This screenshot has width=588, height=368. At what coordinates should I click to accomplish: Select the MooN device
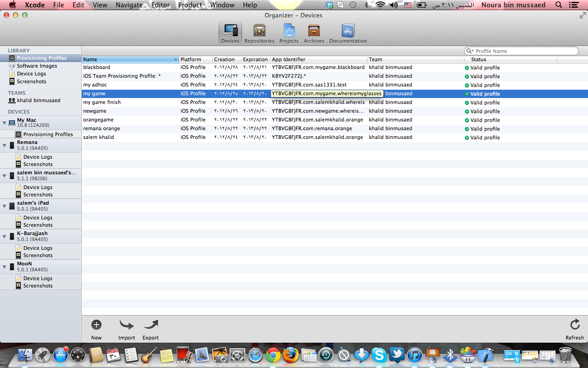point(41,267)
